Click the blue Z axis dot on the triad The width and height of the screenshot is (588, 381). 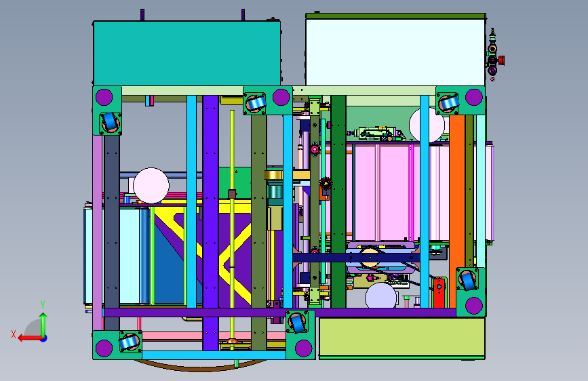pyautogui.click(x=44, y=338)
